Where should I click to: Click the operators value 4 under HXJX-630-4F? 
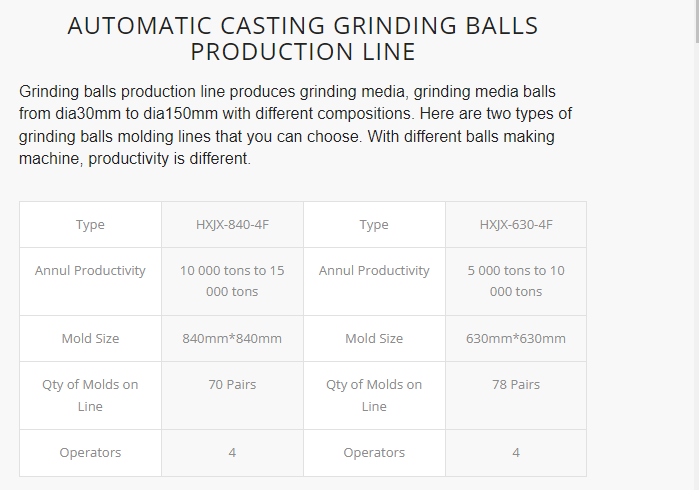coord(516,453)
